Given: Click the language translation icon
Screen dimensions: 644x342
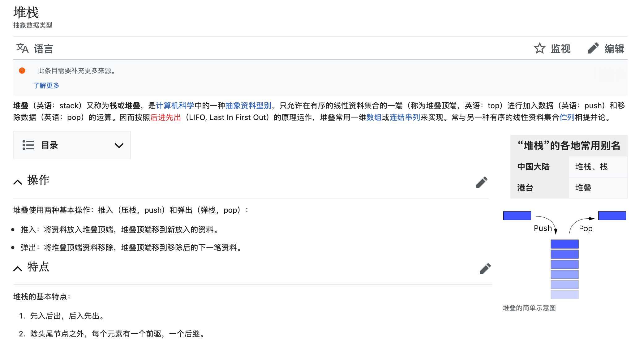Looking at the screenshot, I should pyautogui.click(x=22, y=48).
